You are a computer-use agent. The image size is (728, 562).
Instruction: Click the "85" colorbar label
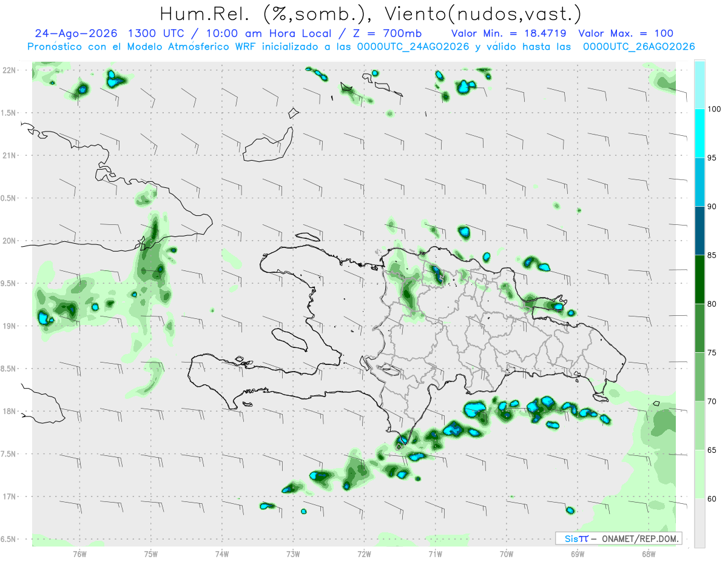click(x=713, y=255)
